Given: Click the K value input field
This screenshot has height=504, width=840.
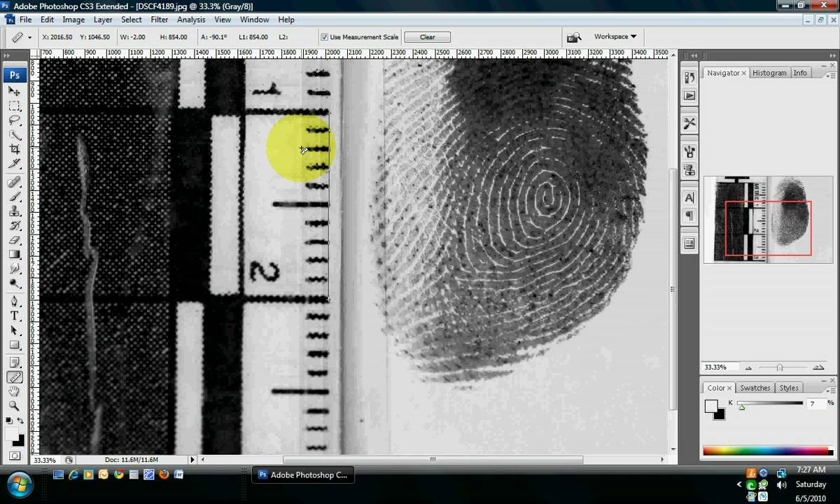Looking at the screenshot, I should 816,404.
